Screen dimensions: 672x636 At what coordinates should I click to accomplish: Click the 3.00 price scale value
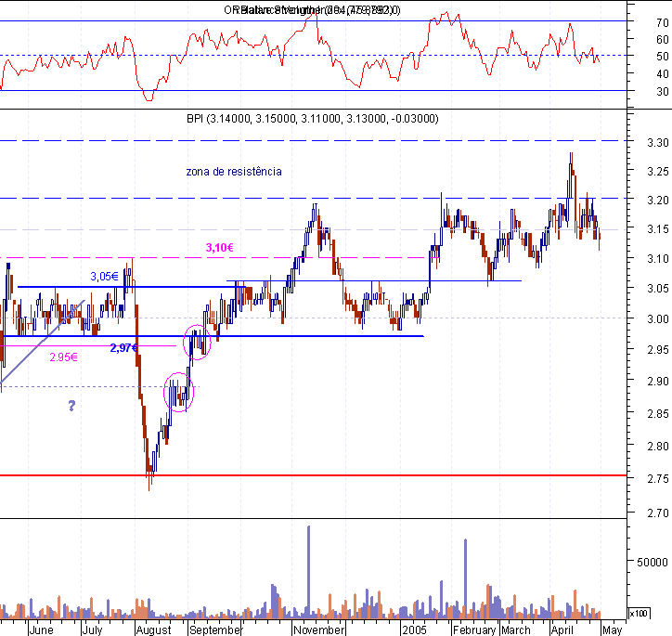(x=658, y=319)
